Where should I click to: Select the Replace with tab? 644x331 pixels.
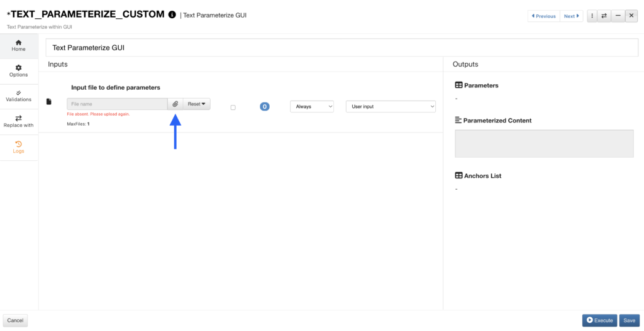(19, 121)
